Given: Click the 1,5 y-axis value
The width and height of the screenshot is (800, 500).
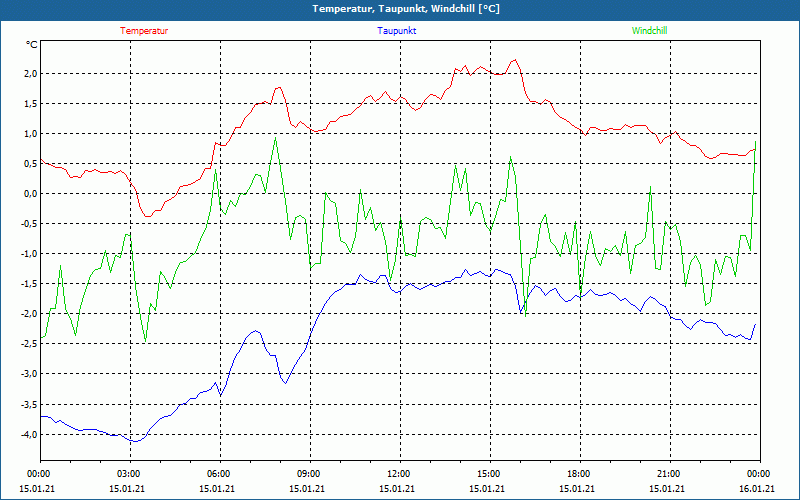Looking at the screenshot, I should (x=31, y=104).
